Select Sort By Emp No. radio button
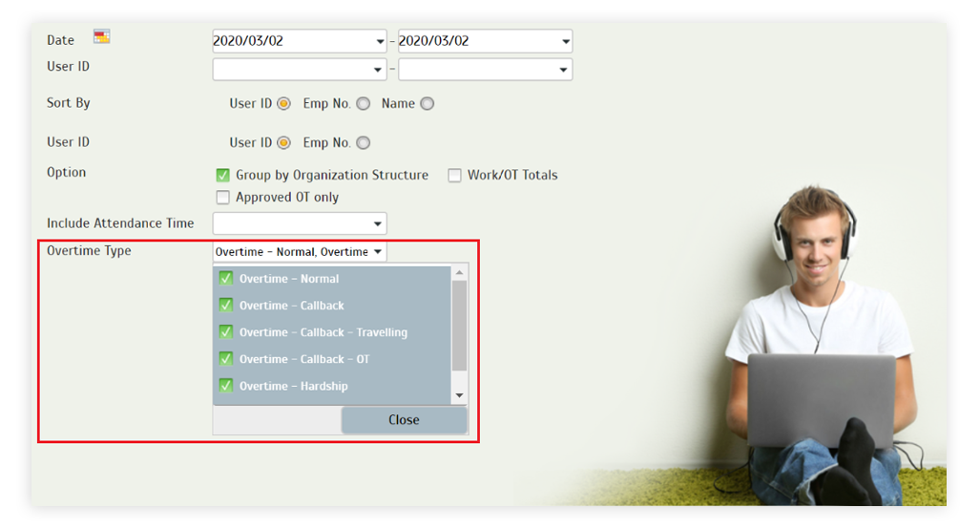The width and height of the screenshot is (980, 529). pos(364,104)
